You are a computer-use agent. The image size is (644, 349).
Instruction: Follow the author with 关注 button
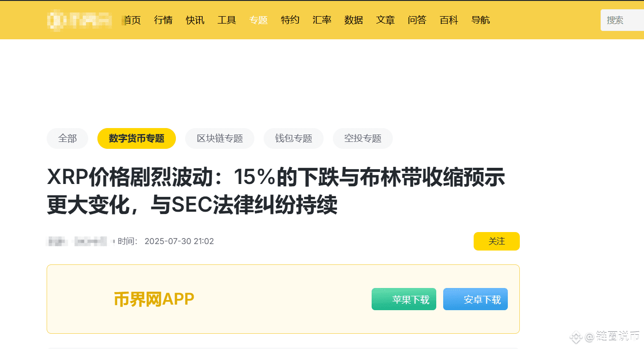pos(497,241)
